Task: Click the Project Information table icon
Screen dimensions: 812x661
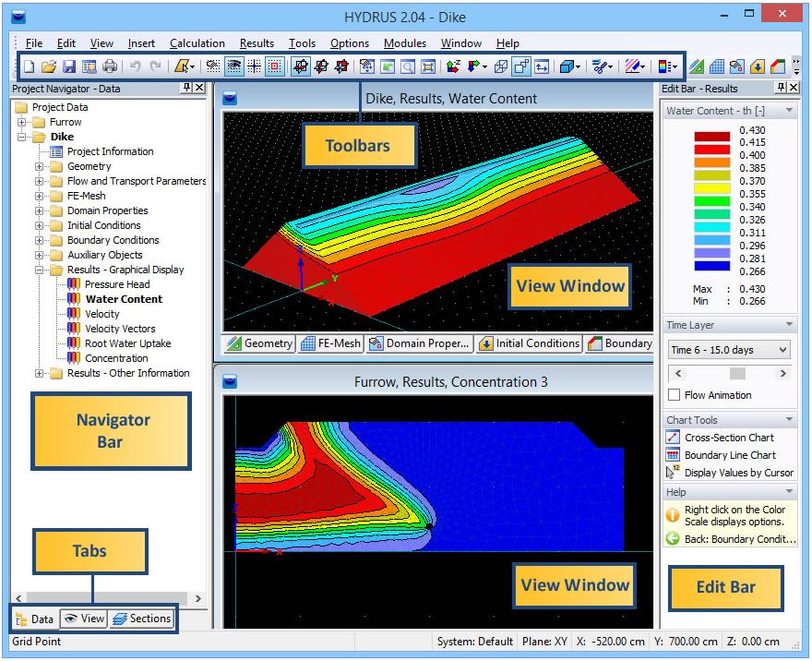Action: click(56, 151)
